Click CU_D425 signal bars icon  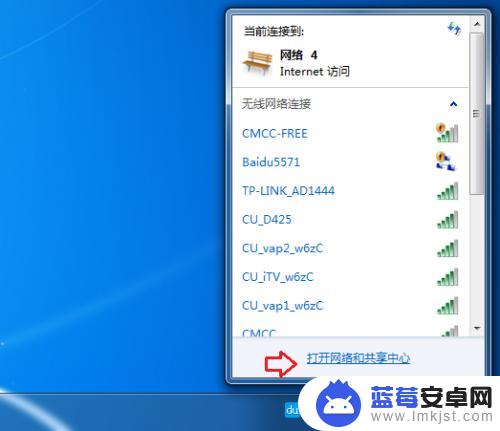(x=448, y=220)
